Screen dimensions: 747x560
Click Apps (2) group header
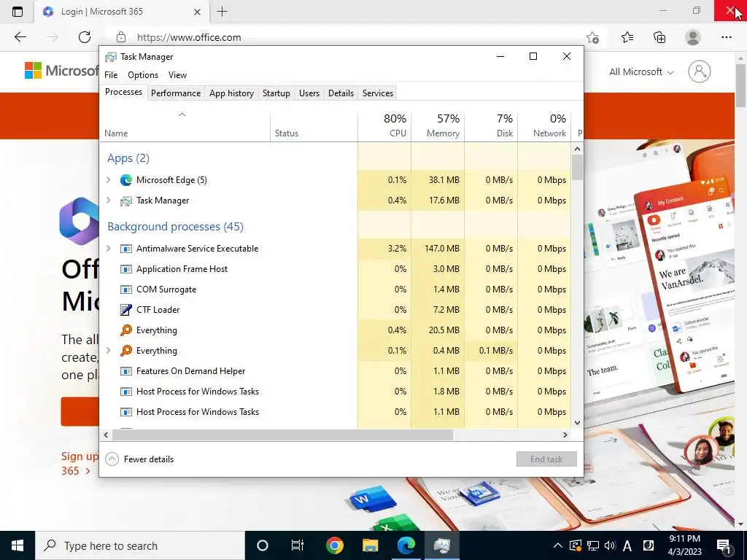(128, 158)
